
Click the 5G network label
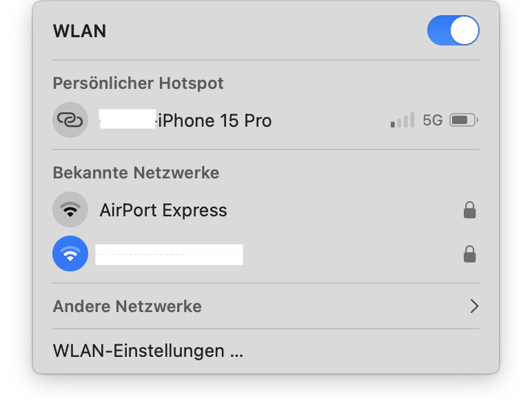click(x=433, y=120)
